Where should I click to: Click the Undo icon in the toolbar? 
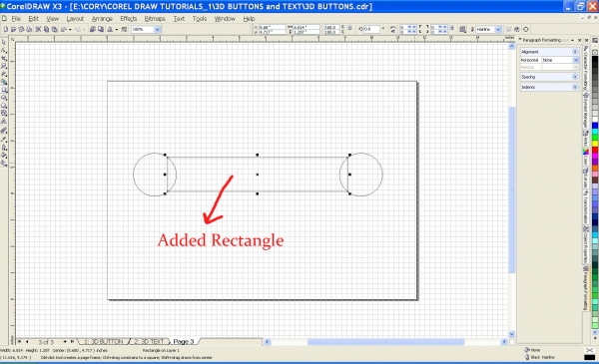(64, 29)
